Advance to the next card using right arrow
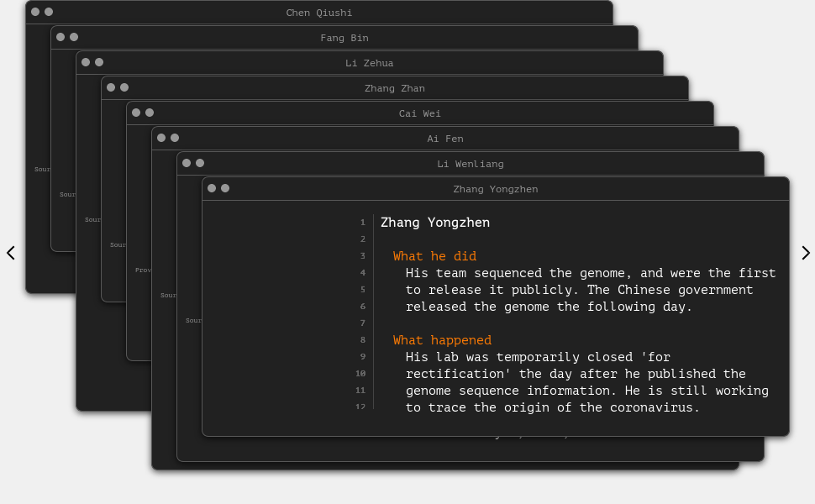The width and height of the screenshot is (815, 504). coord(805,253)
